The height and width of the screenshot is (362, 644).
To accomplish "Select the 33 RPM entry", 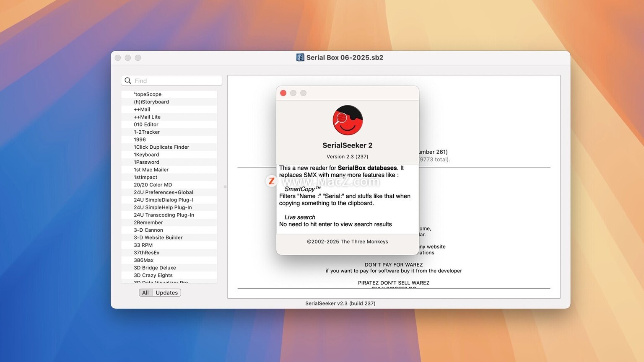I will pos(169,245).
